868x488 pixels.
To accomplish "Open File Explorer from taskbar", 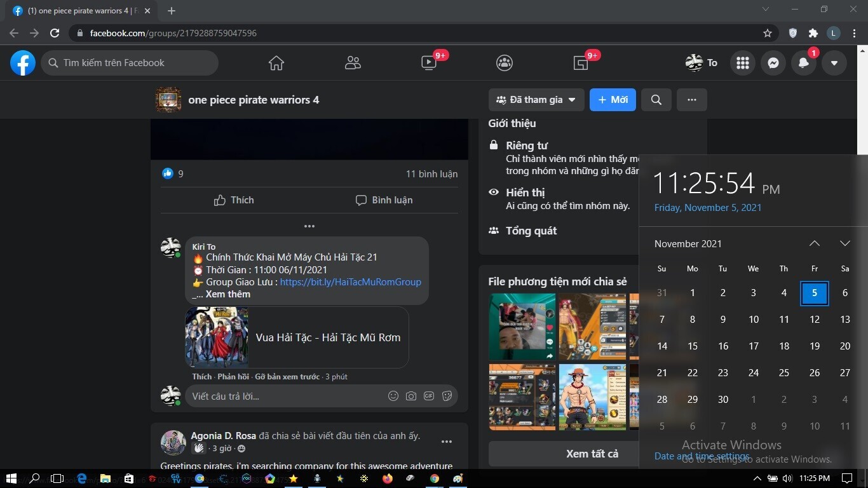I will tap(105, 478).
